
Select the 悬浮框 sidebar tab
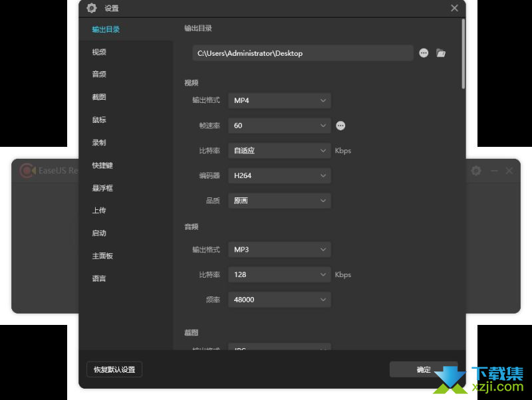click(x=126, y=188)
